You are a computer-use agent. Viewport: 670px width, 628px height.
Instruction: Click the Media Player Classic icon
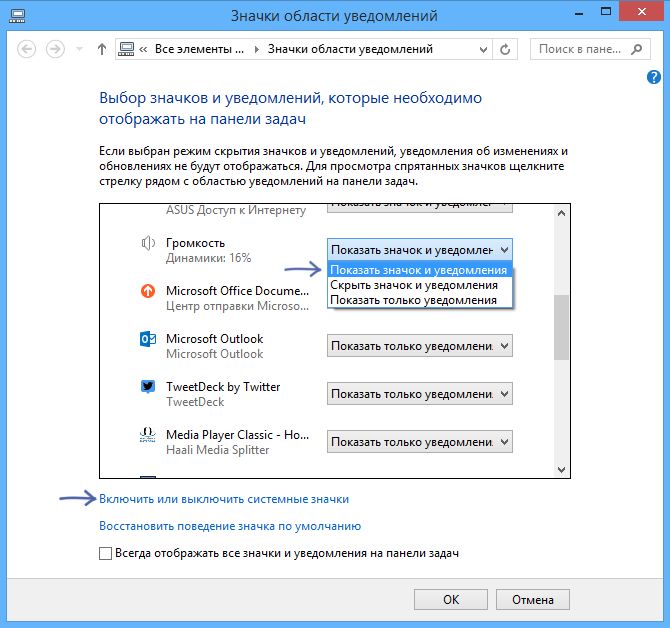coord(148,435)
